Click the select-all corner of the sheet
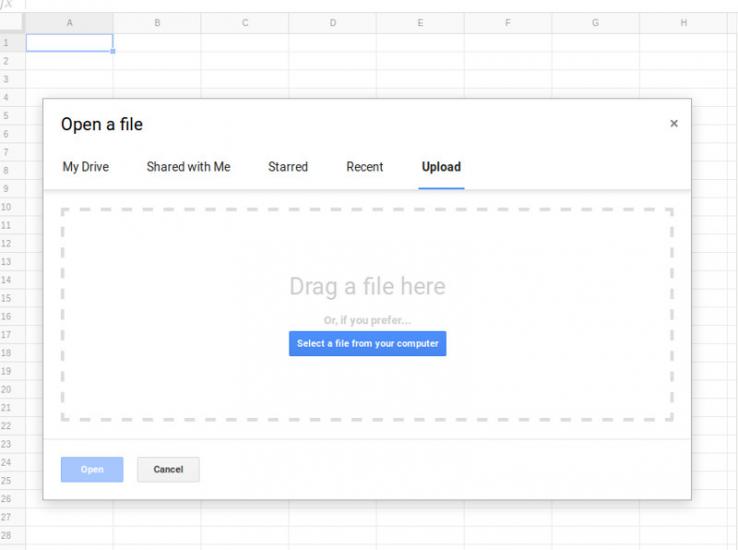Screen dimensions: 738x550 11,23
